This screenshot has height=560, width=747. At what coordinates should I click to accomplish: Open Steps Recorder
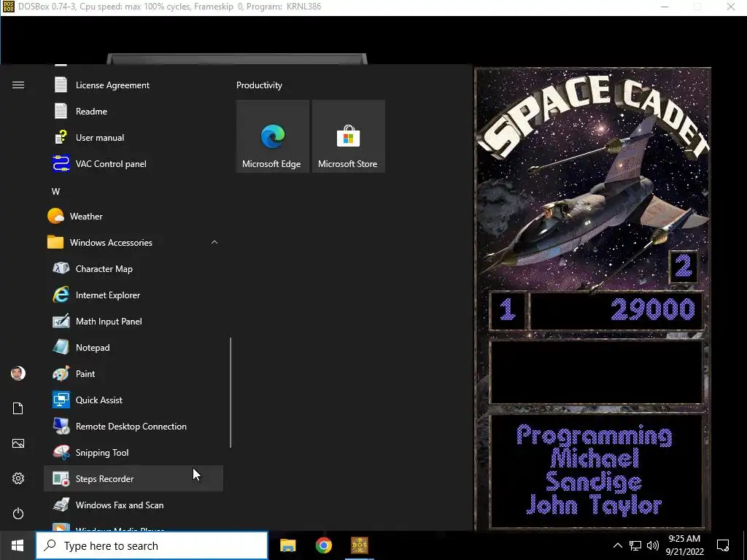[133, 478]
